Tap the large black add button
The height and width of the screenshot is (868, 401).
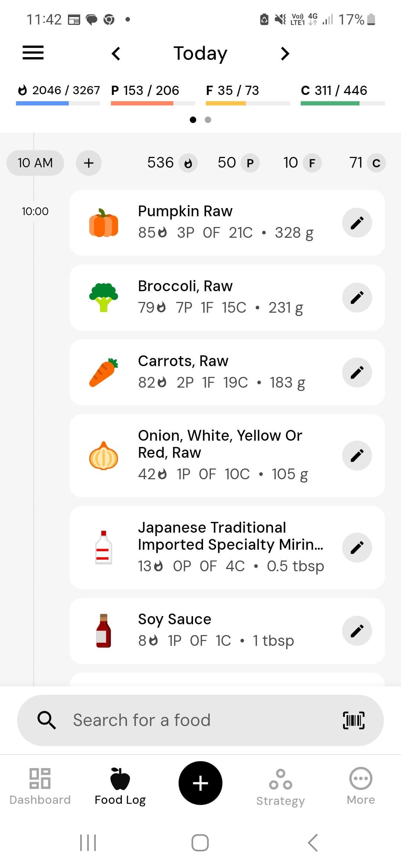200,783
